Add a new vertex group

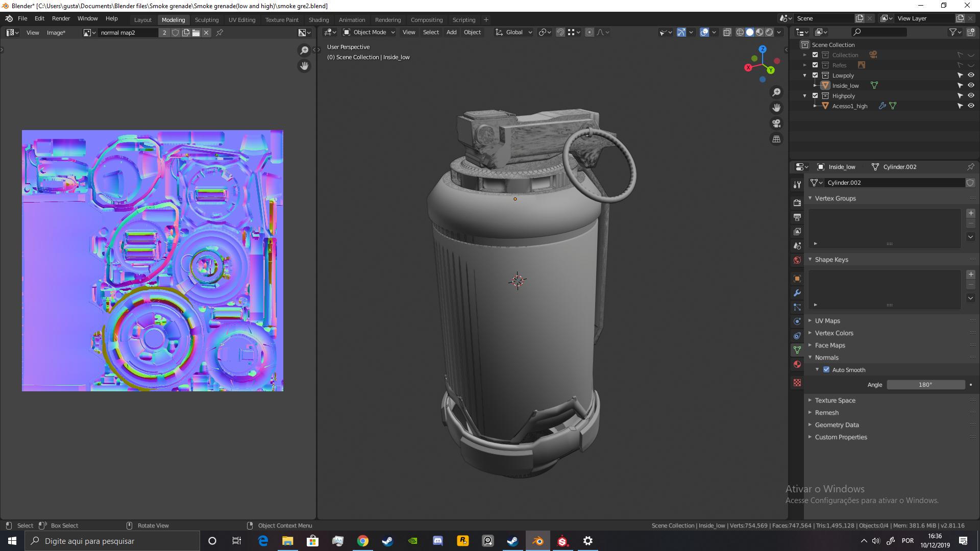(971, 213)
